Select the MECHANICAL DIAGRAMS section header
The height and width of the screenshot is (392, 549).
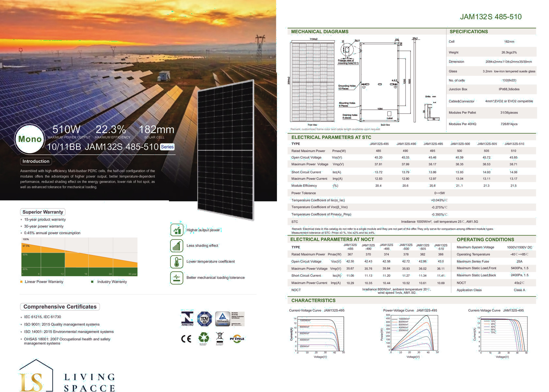(320, 32)
